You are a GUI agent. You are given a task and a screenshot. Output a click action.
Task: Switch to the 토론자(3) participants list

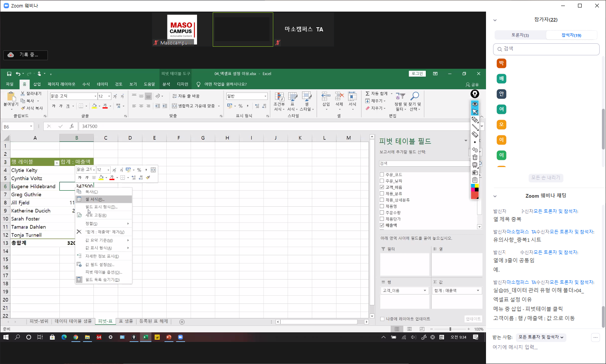(x=520, y=35)
